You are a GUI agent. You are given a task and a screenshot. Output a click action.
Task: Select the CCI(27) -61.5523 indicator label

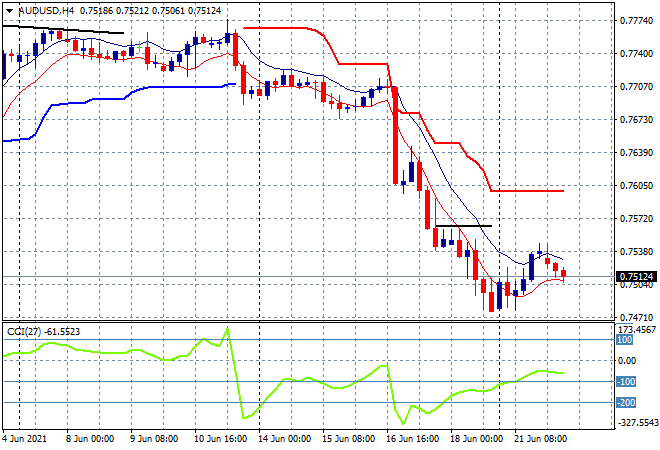click(43, 332)
